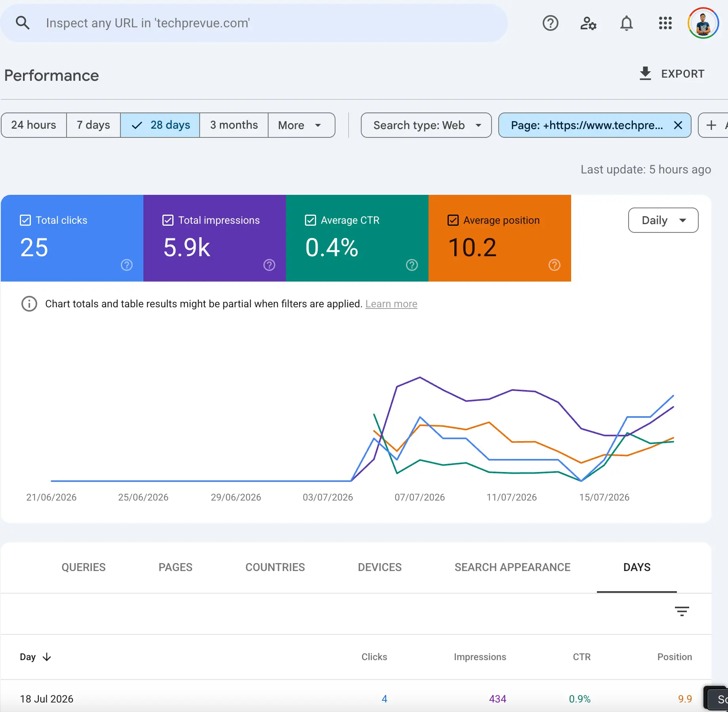The height and width of the screenshot is (712, 728).
Task: Switch to the Devices tab
Action: click(380, 567)
